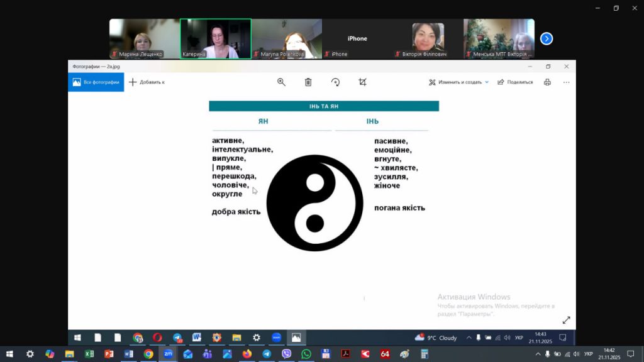Show hidden system tray icons chevron
The image size is (644, 362).
(x=538, y=354)
